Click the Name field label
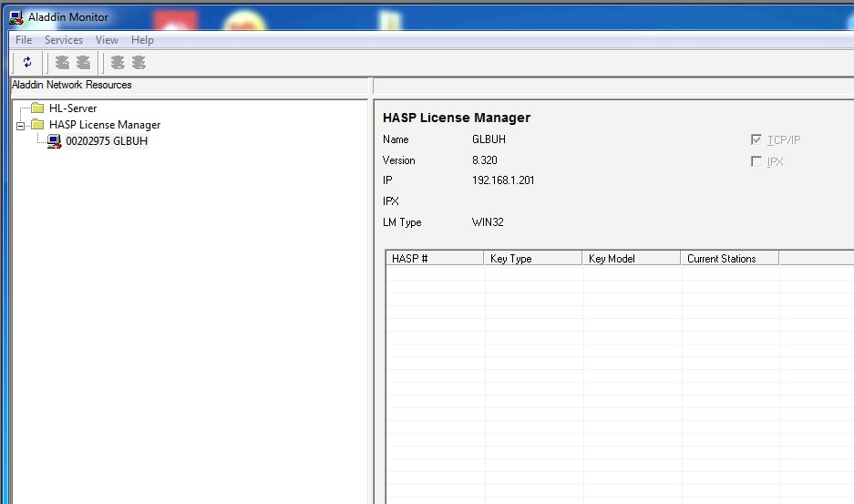This screenshot has height=504, width=854. coord(396,139)
